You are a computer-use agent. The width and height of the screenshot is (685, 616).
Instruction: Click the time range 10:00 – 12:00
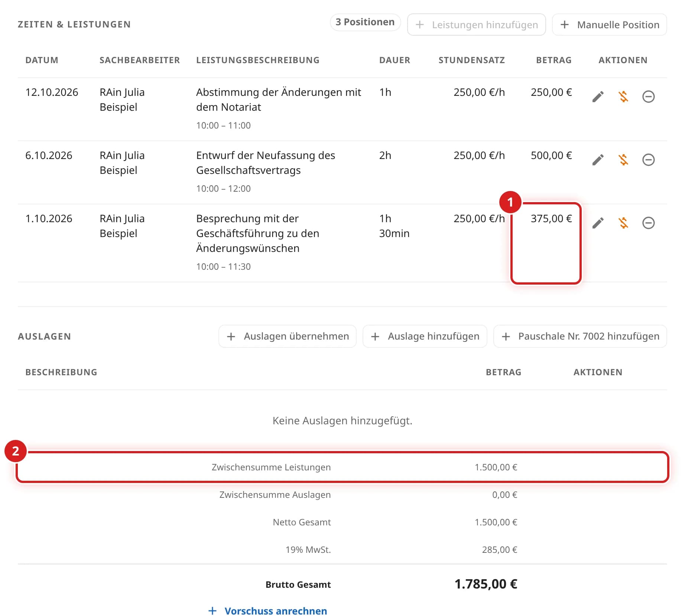[223, 188]
